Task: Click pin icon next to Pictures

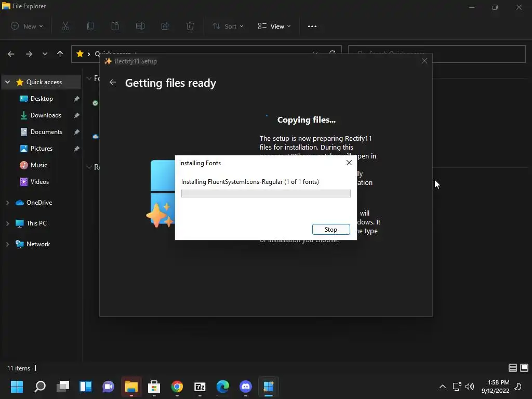Action: 77,148
